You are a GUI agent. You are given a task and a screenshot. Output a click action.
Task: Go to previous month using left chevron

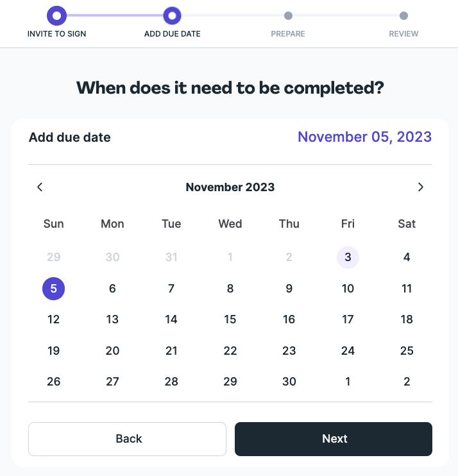point(40,187)
